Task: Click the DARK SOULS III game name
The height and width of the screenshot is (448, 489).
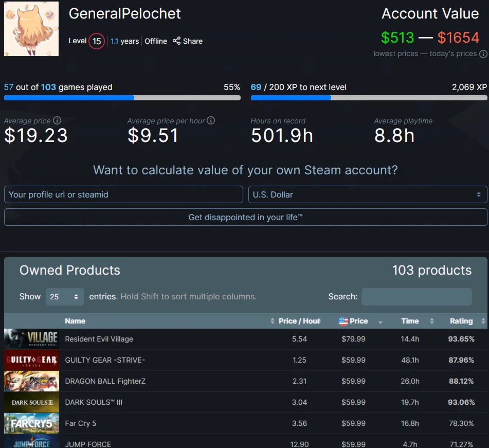Action: [x=94, y=402]
